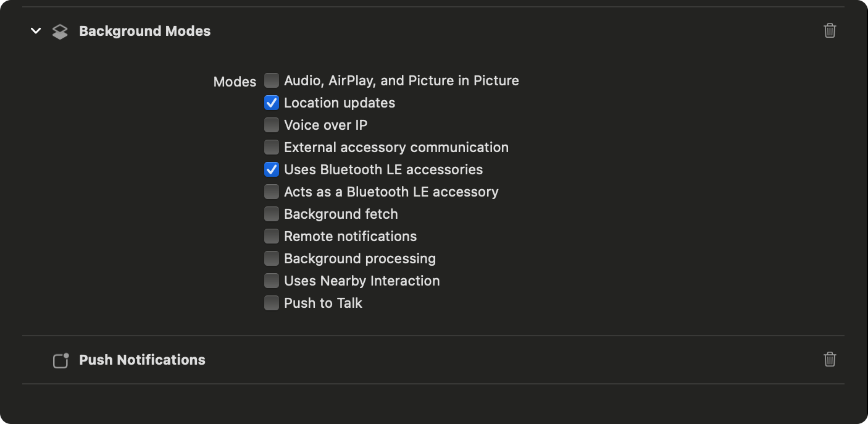Disable Uses Bluetooth LE accessories
868x424 pixels.
click(272, 169)
